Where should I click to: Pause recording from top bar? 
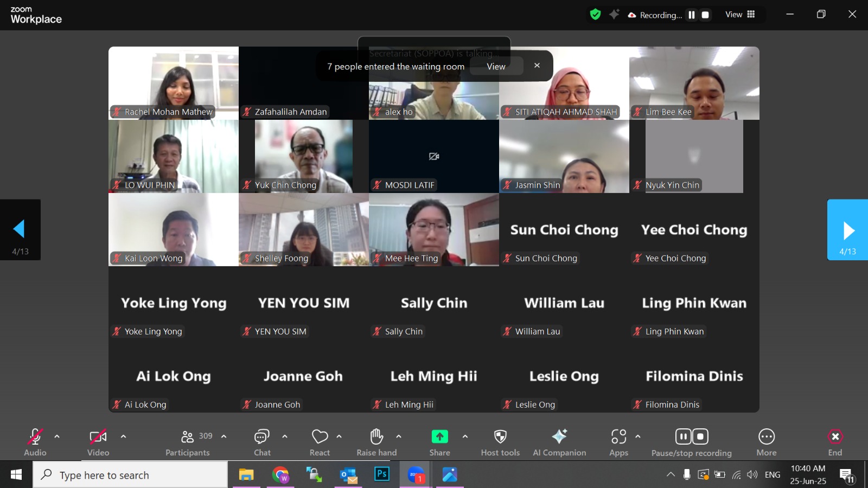[692, 15]
